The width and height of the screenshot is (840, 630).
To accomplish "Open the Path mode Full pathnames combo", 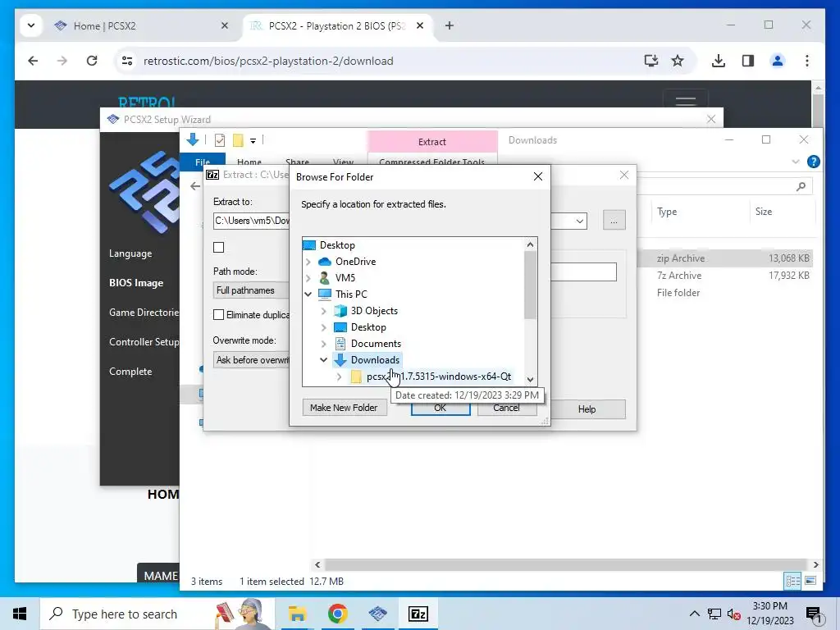I will click(x=251, y=290).
